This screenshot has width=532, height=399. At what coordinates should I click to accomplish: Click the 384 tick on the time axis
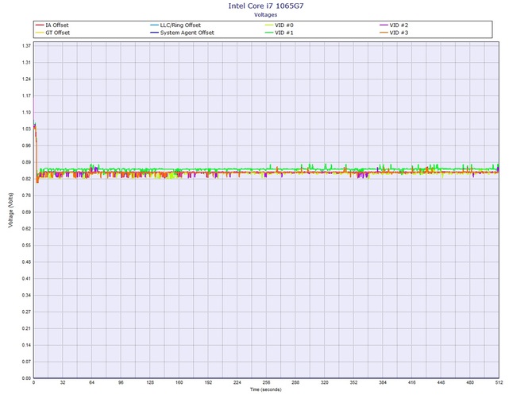tap(383, 382)
